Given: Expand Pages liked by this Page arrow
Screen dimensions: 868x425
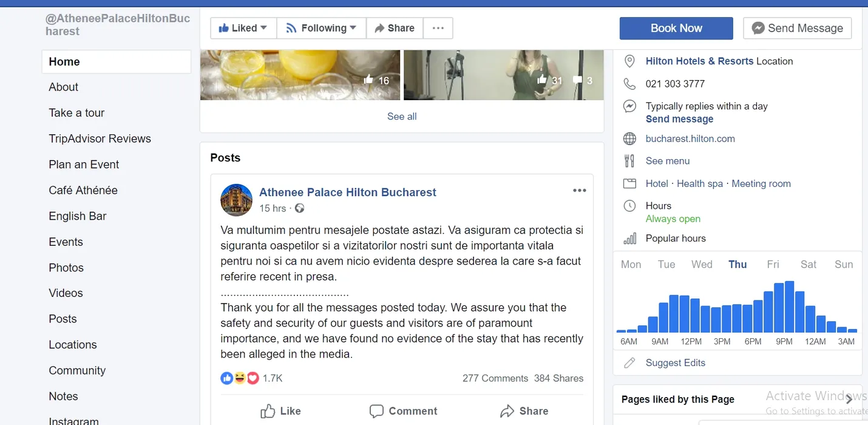Looking at the screenshot, I should pyautogui.click(x=849, y=399).
